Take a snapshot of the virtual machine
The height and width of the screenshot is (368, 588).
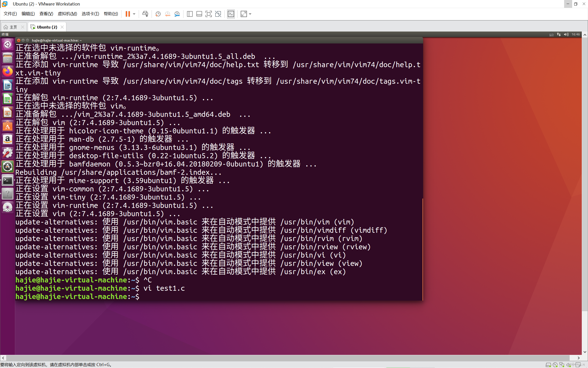pyautogui.click(x=158, y=14)
